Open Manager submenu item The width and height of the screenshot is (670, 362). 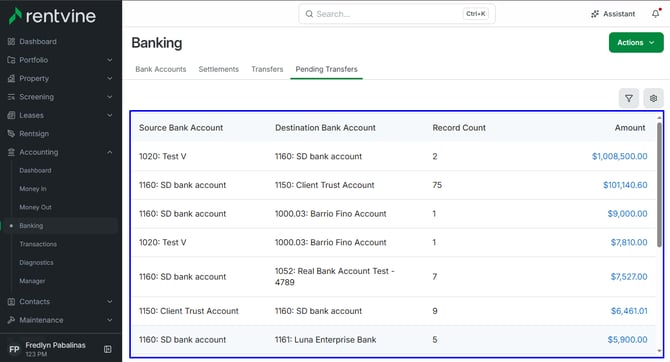[x=32, y=281]
